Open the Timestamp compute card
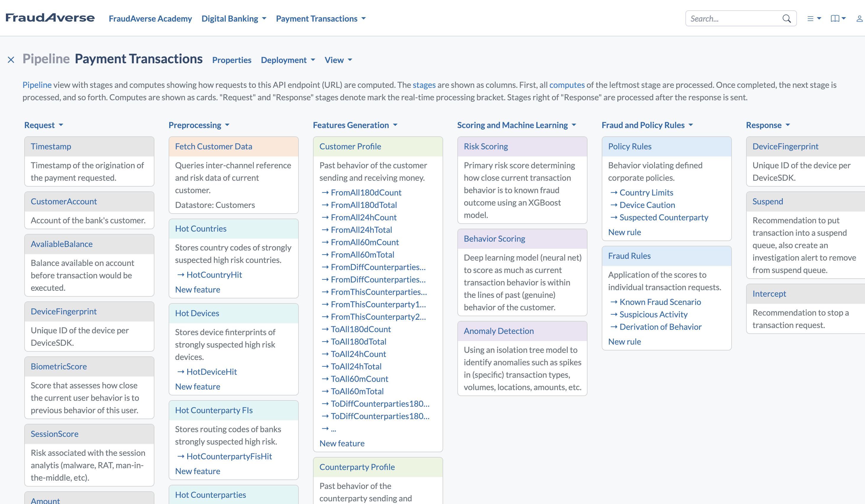The image size is (865, 504). 51,146
